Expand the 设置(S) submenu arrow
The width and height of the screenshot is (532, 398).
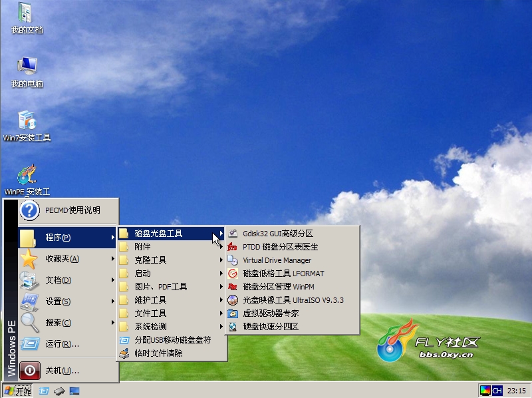[112, 301]
